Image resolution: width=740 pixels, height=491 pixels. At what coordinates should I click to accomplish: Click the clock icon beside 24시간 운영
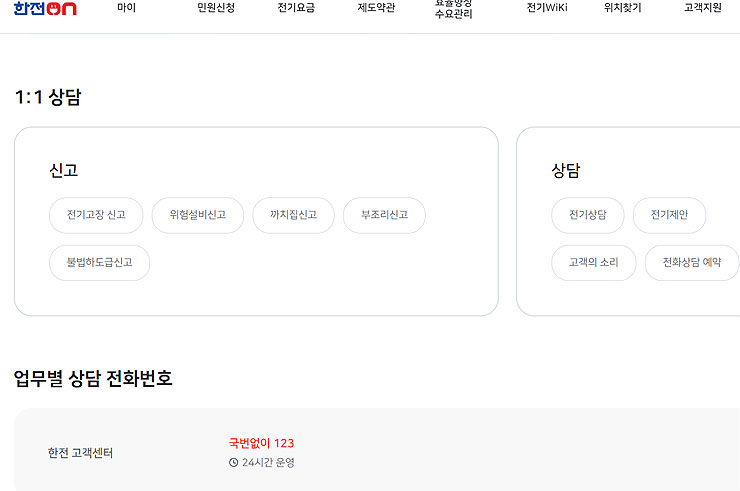click(x=233, y=463)
